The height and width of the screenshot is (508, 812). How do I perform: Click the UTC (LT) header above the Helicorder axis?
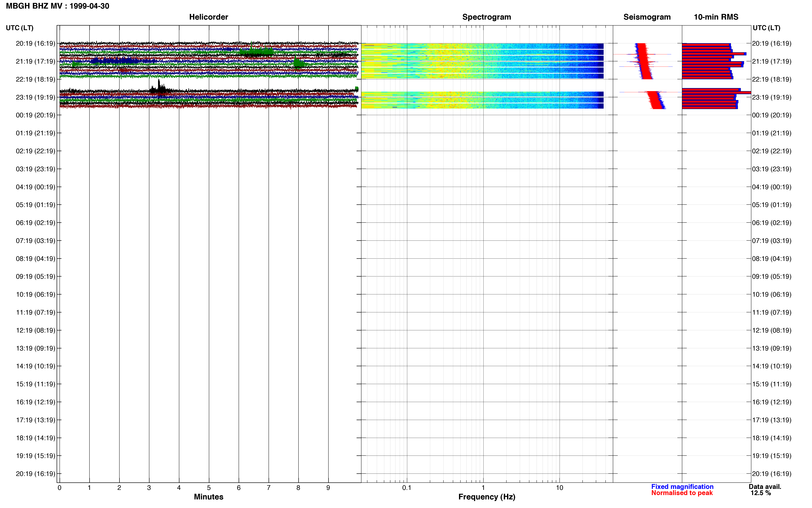tap(19, 28)
